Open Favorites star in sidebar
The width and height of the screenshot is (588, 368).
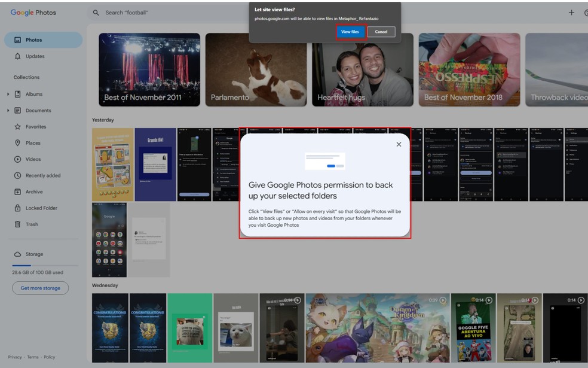35,127
